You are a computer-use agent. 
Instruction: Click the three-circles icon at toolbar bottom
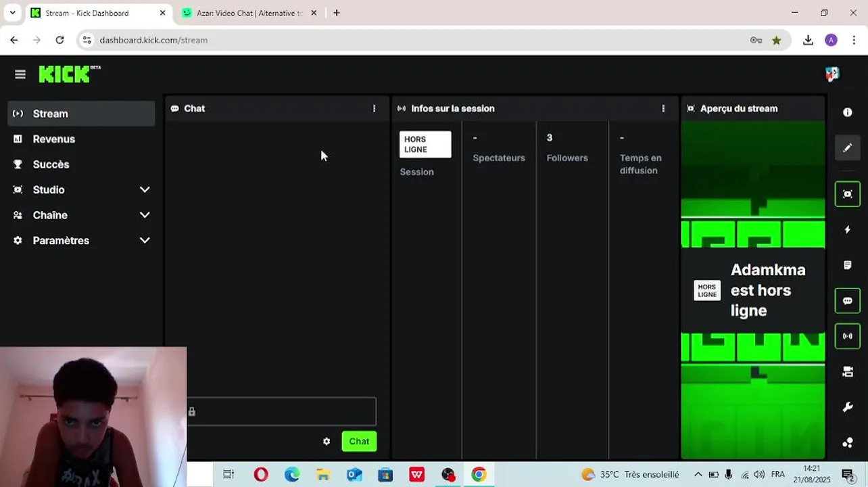pos(848,443)
